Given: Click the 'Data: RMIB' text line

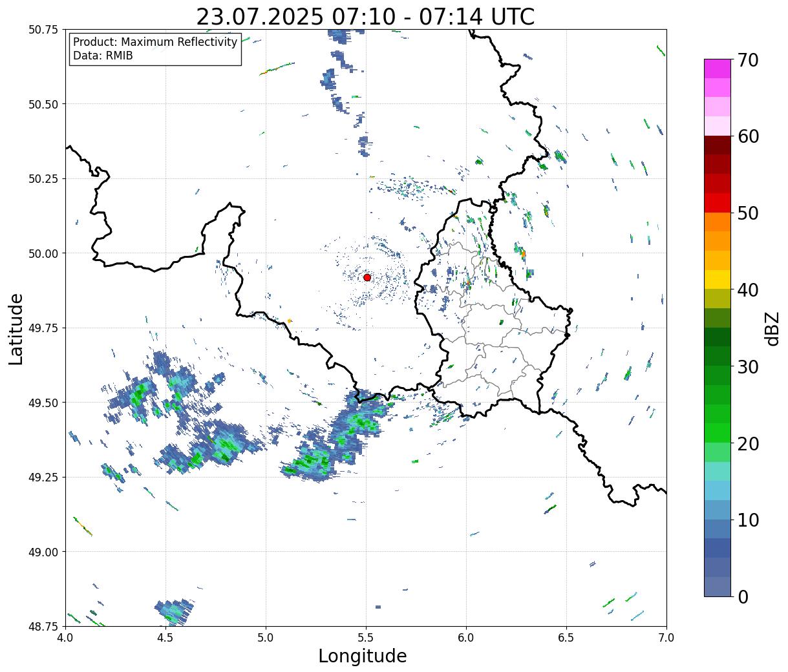Looking at the screenshot, I should (103, 56).
